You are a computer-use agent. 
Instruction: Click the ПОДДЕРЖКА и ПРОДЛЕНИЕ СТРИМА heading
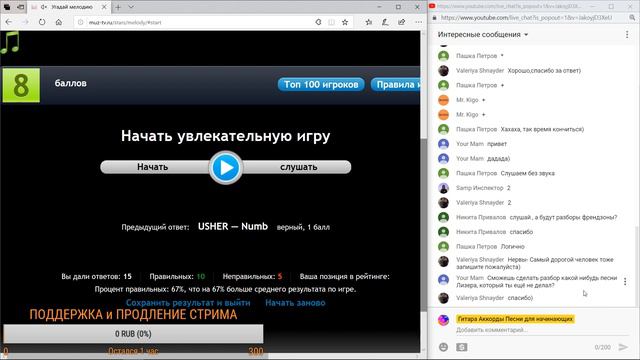click(x=133, y=315)
